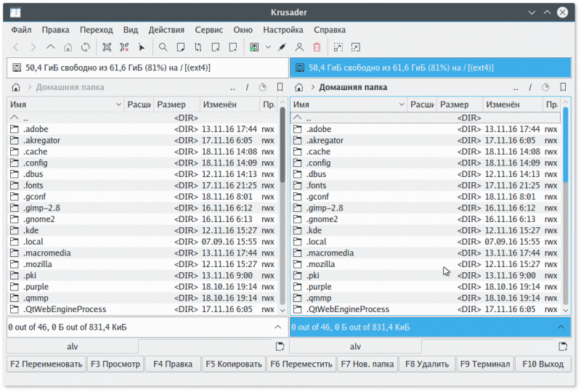This screenshot has width=581, height=392.
Task: Go forward using the toolbar forward arrow
Action: (33, 47)
